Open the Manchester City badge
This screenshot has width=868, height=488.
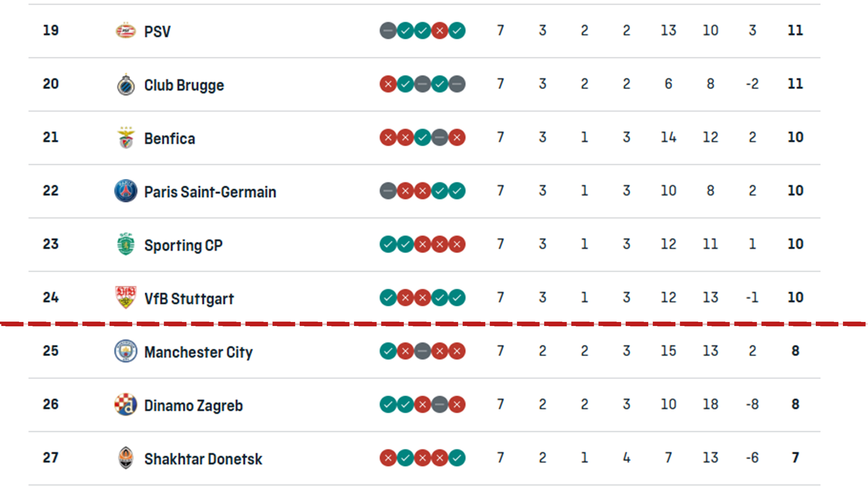point(125,351)
